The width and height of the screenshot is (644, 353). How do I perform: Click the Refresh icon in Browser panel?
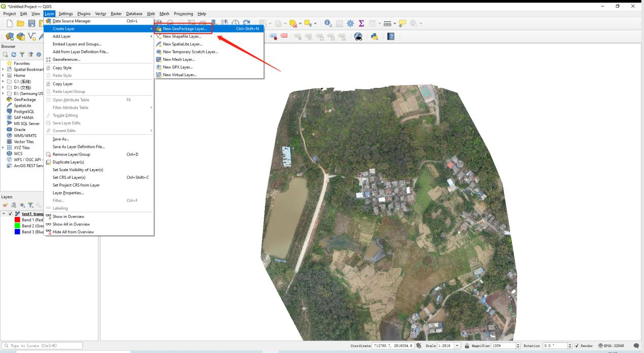tap(13, 55)
